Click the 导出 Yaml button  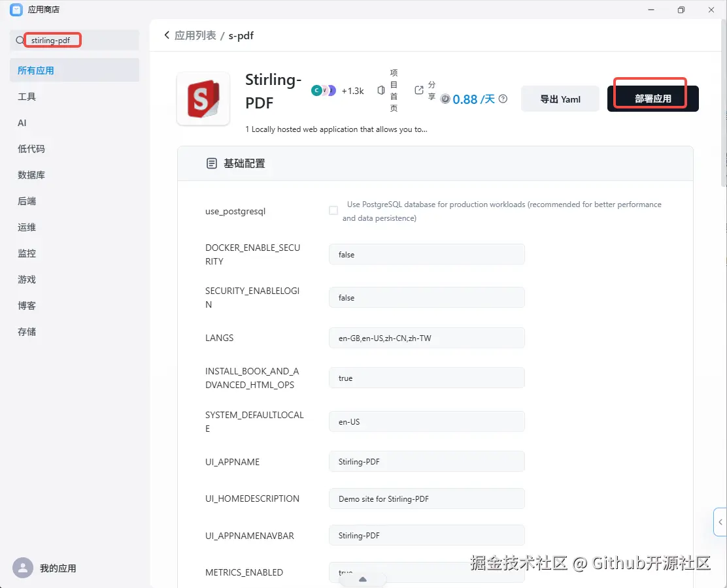tap(560, 99)
